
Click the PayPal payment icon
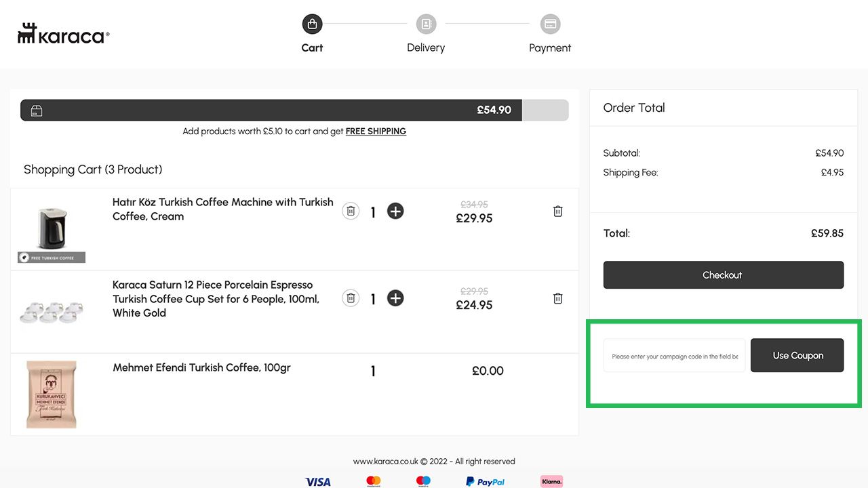tap(485, 482)
